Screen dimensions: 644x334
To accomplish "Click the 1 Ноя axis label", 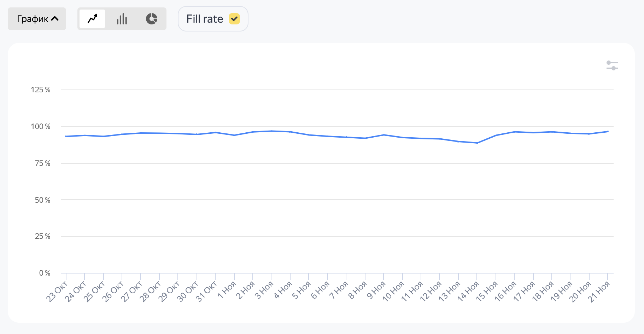I will (227, 290).
